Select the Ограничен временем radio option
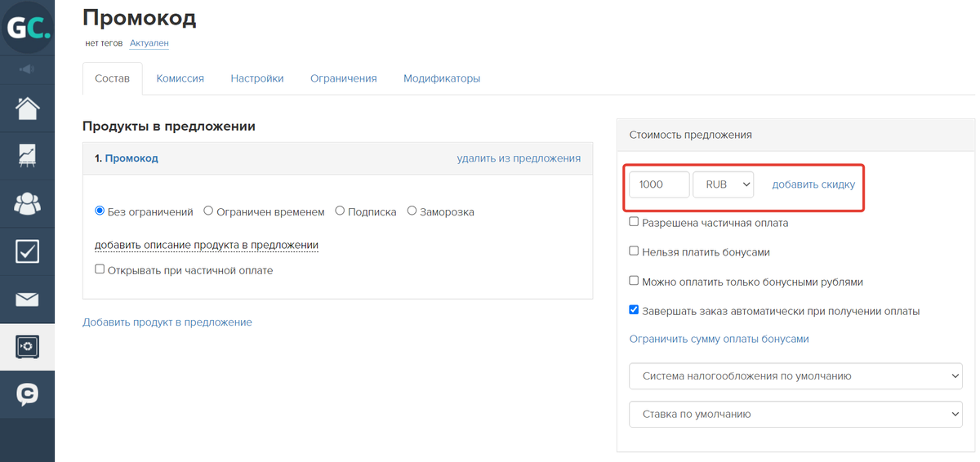 pos(208,211)
